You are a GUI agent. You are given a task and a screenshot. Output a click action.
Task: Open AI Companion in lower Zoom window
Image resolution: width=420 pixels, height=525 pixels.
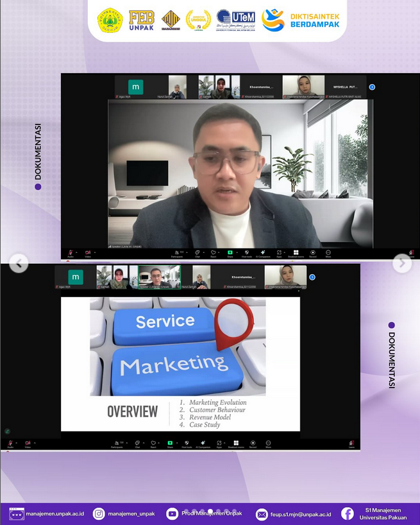point(203,444)
